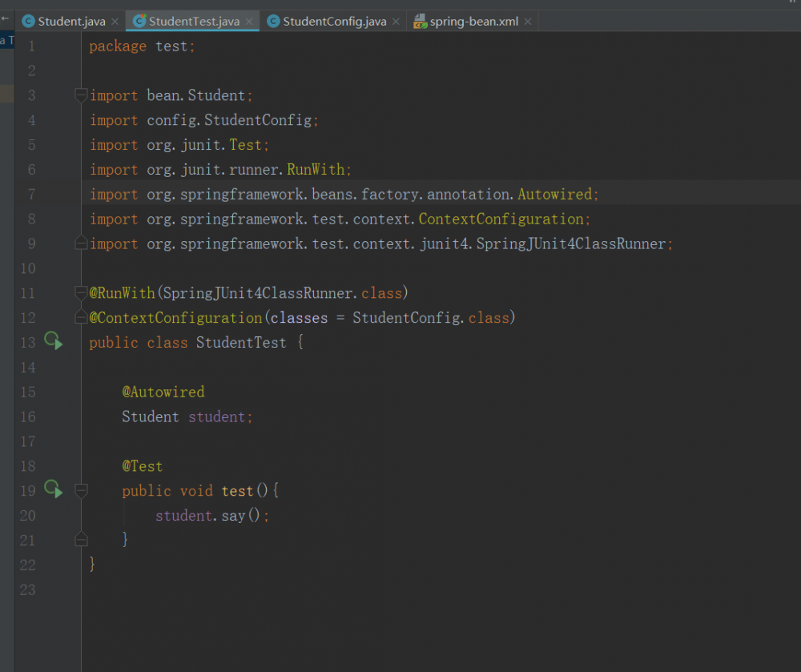Switch to the Student.java tab

click(72, 22)
